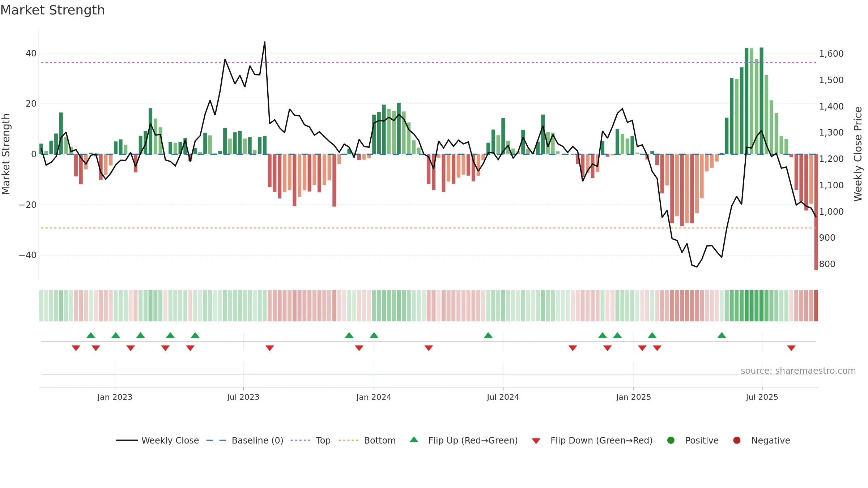This screenshot has height=488, width=868.
Task: Click the orange dotted Bottom line swatch
Action: (349, 440)
